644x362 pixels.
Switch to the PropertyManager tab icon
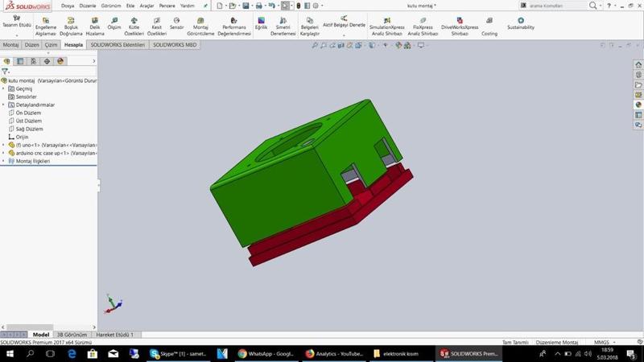[20, 61]
